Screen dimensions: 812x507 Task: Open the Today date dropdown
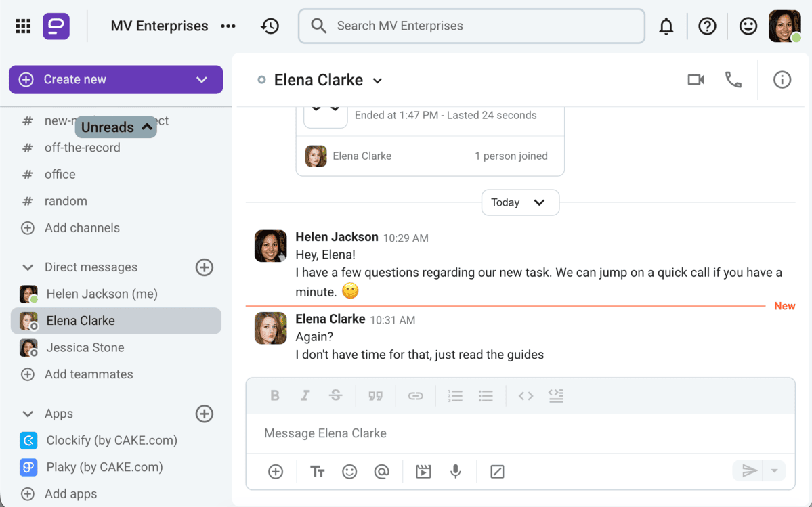coord(519,202)
